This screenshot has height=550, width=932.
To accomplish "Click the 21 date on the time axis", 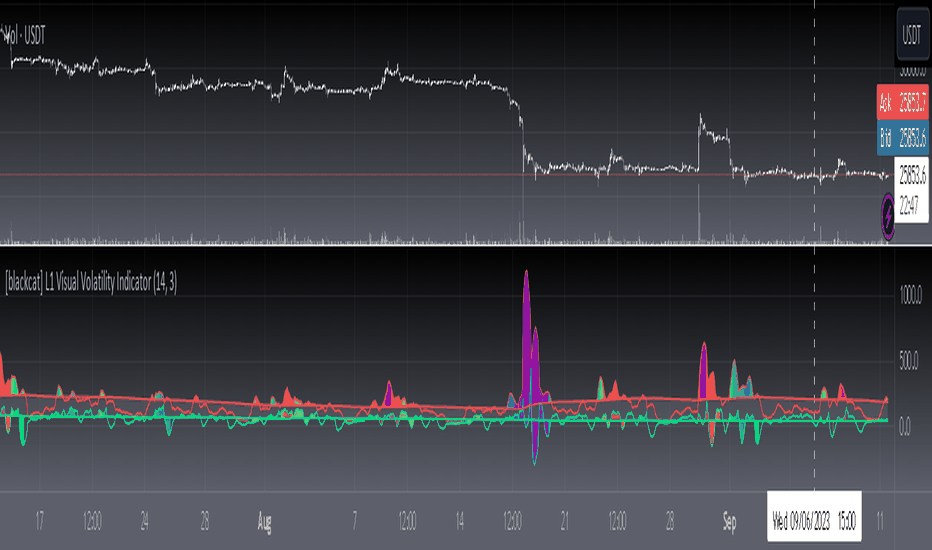I will tap(564, 521).
